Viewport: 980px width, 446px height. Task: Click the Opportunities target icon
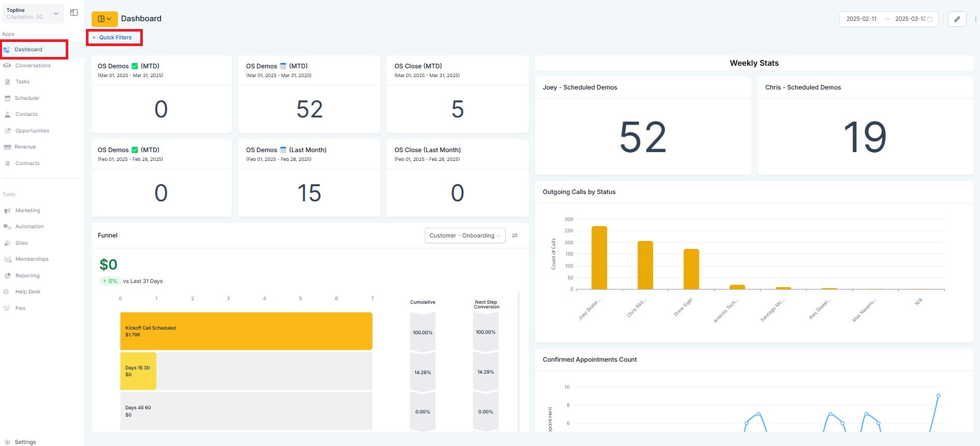tap(7, 131)
